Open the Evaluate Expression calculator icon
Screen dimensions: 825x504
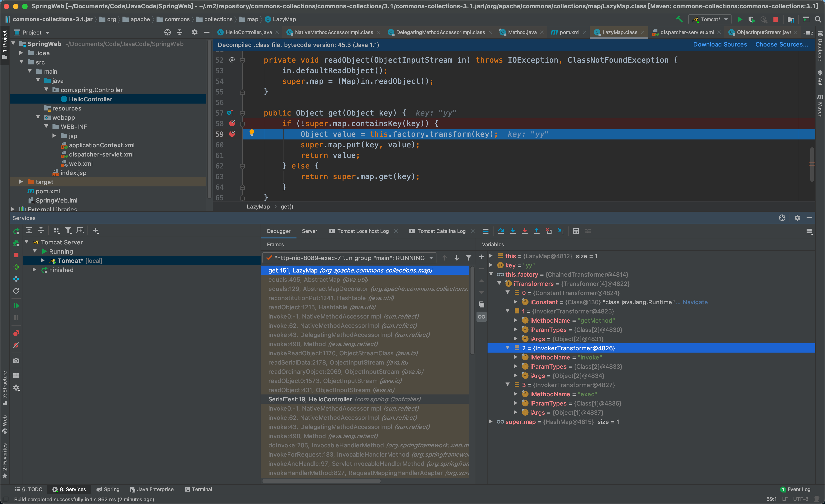576,231
